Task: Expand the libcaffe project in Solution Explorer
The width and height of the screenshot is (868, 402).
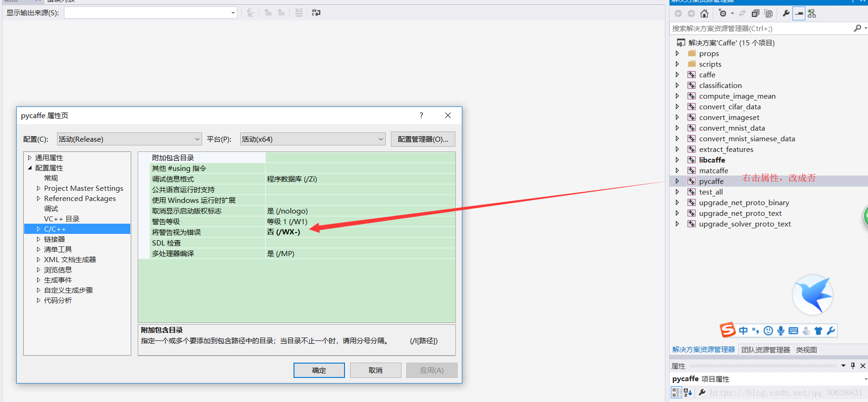Action: 677,160
